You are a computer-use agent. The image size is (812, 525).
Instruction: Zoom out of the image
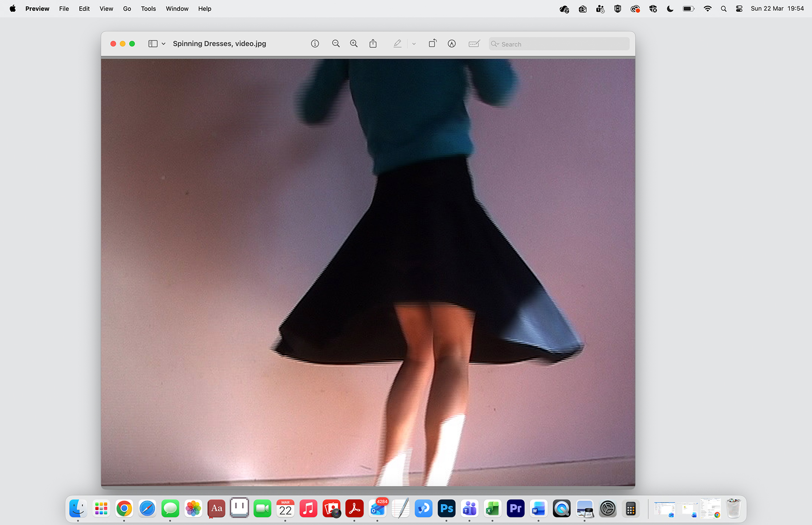[x=336, y=43]
